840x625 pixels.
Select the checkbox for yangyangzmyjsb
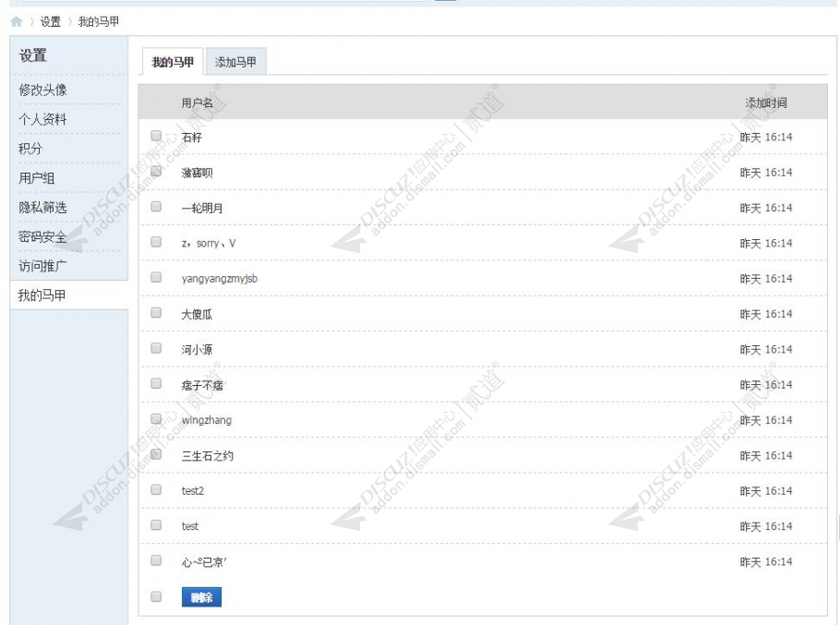[x=156, y=277]
